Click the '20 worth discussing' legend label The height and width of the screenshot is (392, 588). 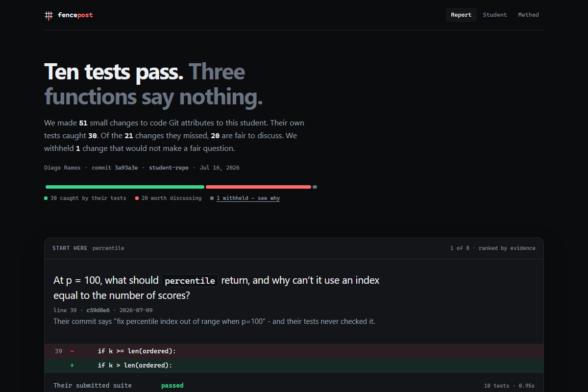(x=171, y=198)
